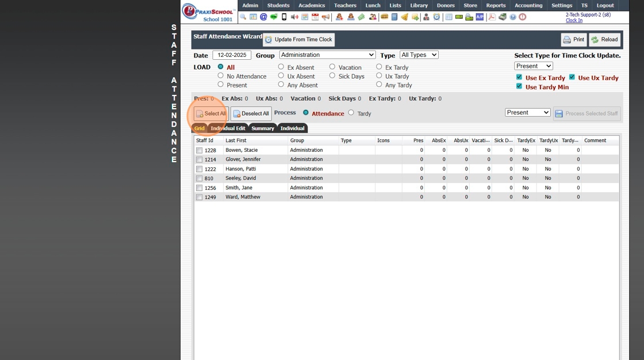Click the golden bell icon

click(x=405, y=17)
